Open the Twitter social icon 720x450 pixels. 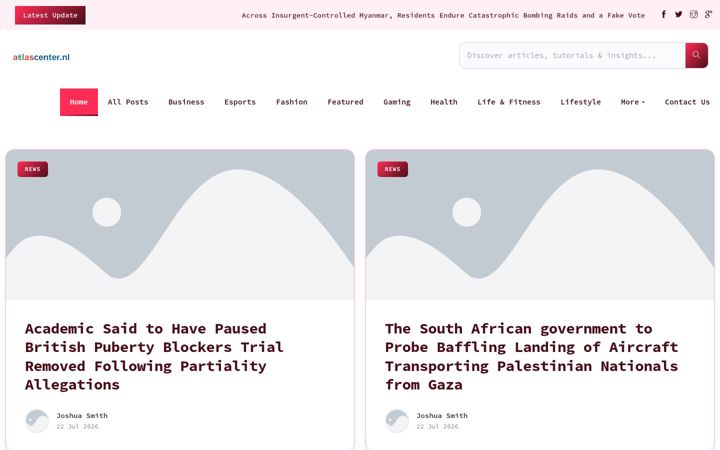point(678,15)
